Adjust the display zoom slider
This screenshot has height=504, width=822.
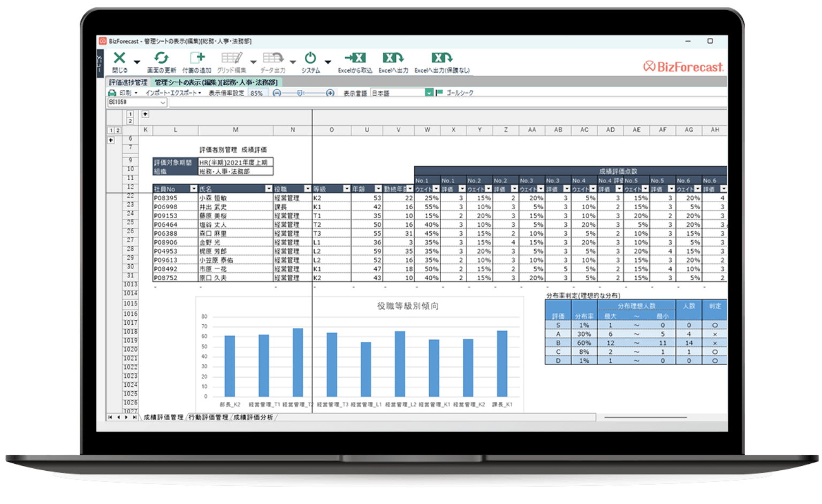(x=299, y=93)
